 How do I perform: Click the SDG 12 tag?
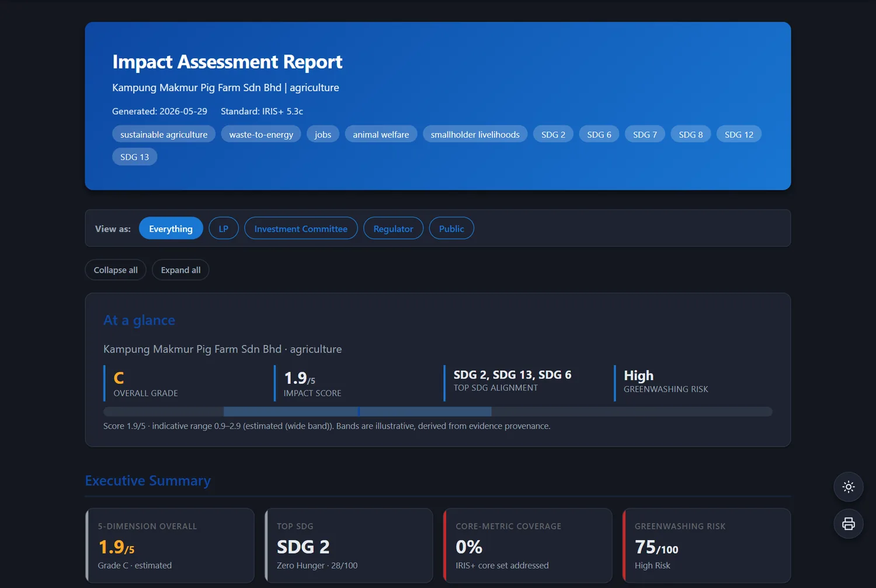739,134
